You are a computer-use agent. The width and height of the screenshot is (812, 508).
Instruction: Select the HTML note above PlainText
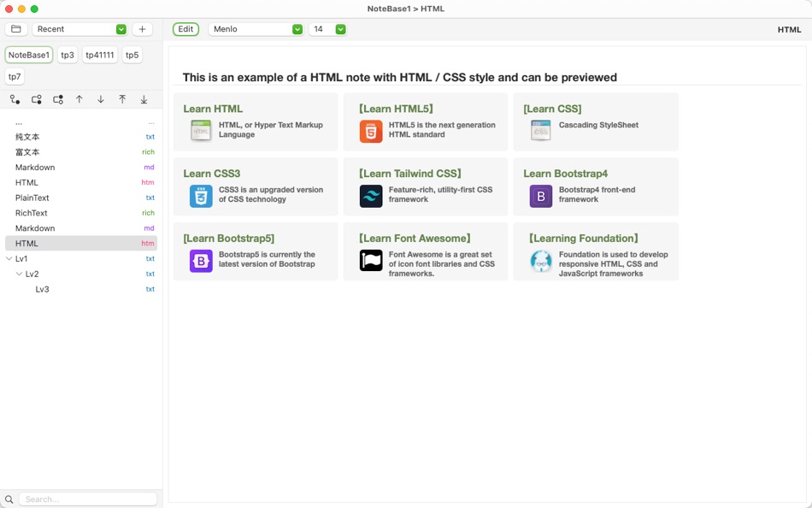tap(81, 182)
